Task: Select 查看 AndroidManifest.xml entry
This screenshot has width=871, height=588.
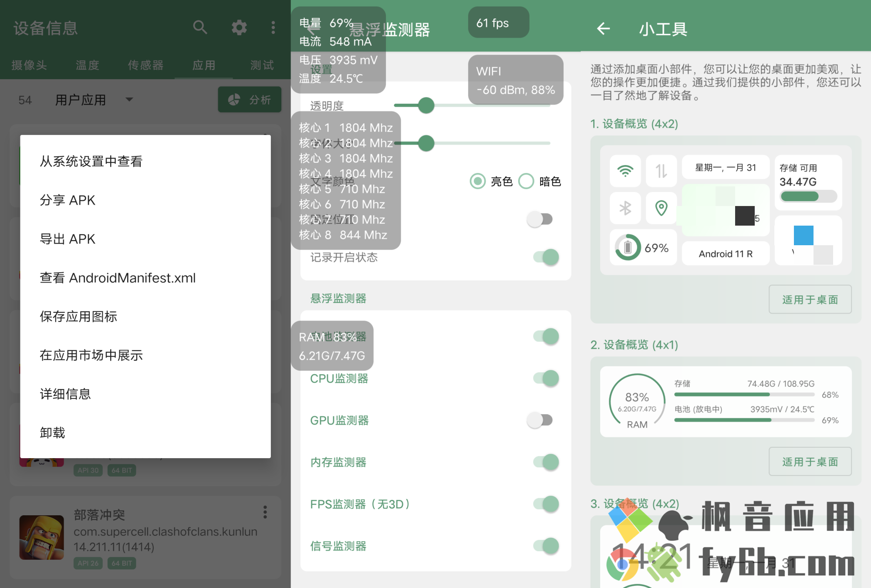Action: 145,277
